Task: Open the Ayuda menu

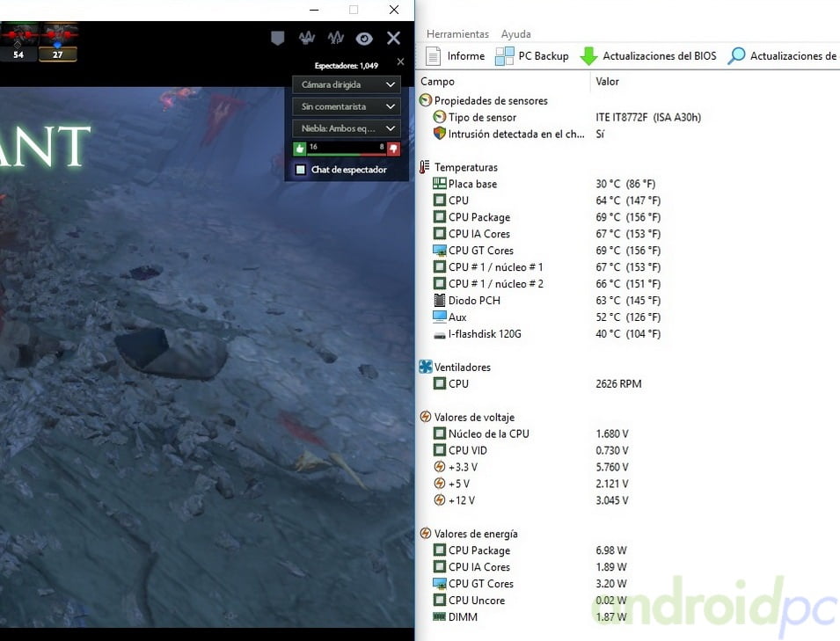Action: click(516, 33)
